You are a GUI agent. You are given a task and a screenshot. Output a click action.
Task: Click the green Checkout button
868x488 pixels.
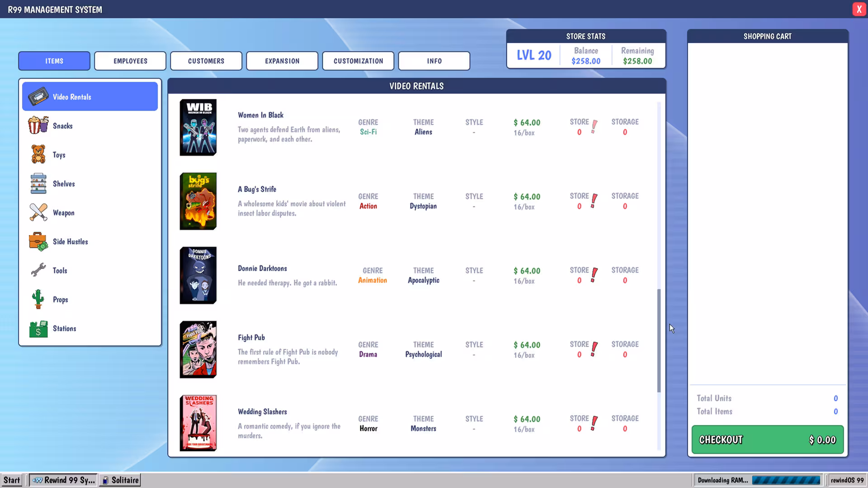(x=768, y=440)
